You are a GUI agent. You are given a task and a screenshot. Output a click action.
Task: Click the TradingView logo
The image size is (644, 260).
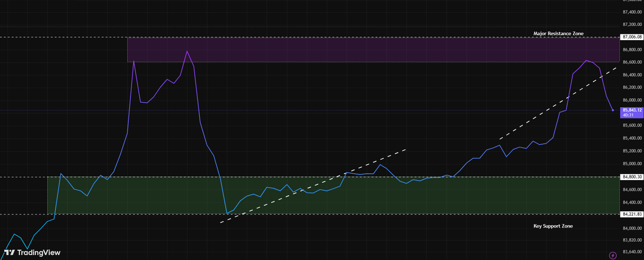coord(32,252)
